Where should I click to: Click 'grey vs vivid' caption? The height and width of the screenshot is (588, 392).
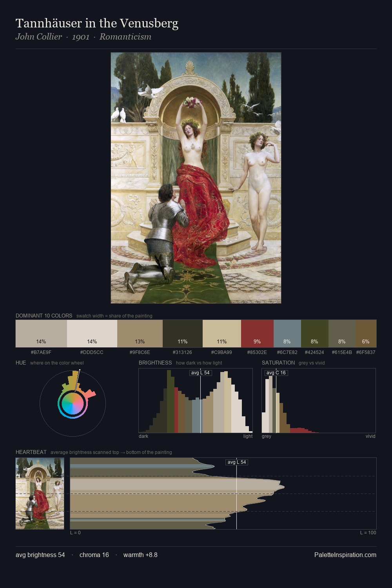pos(312,363)
